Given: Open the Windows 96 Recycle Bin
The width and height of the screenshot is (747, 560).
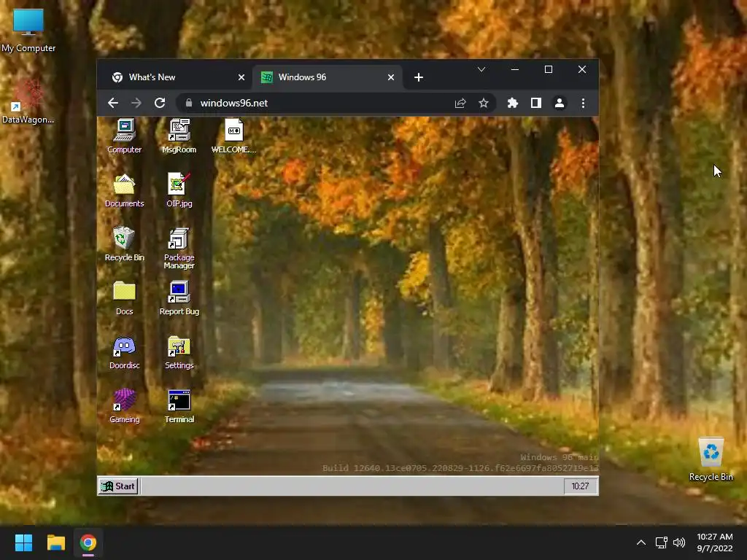Looking at the screenshot, I should [x=124, y=244].
